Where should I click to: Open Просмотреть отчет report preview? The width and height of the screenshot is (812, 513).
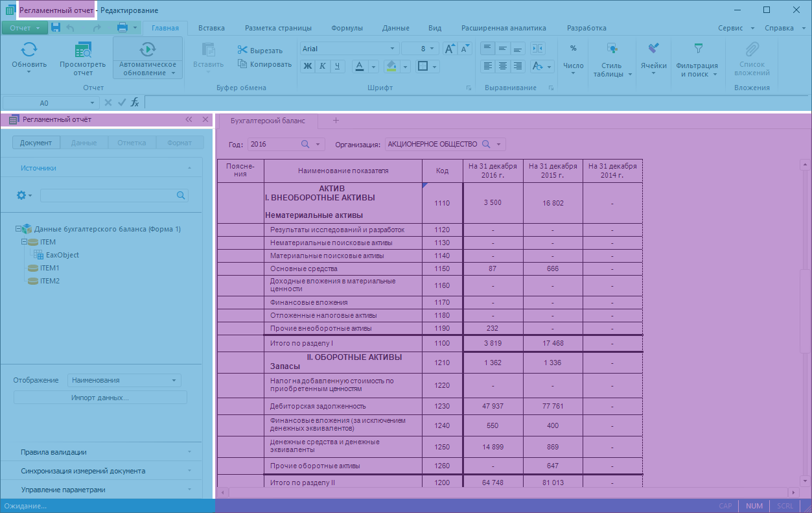click(82, 50)
